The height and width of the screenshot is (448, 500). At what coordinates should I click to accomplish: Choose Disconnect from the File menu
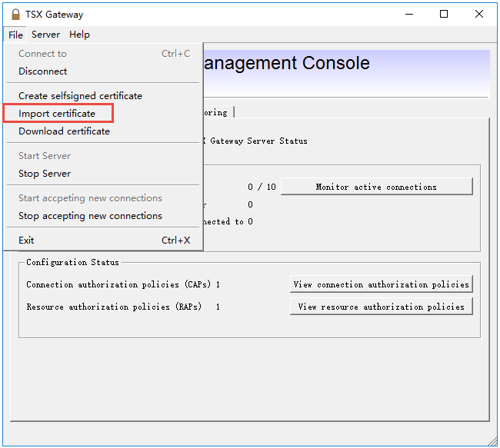pyautogui.click(x=103, y=71)
